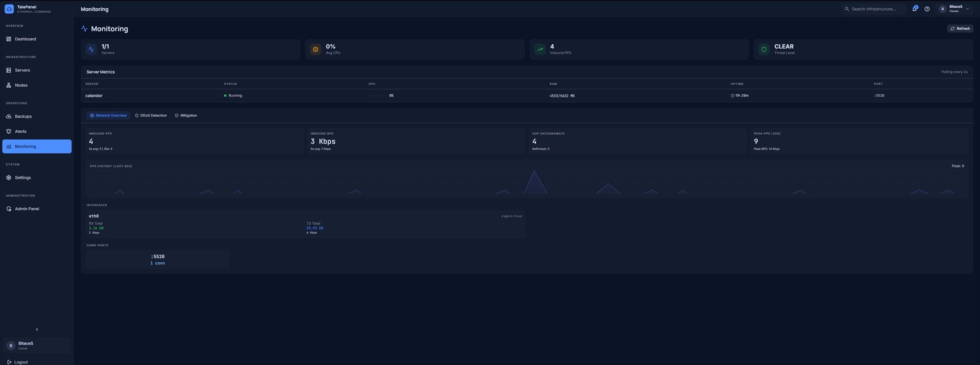980x365 pixels.
Task: Click the Search infrastructure field
Action: coord(873,9)
